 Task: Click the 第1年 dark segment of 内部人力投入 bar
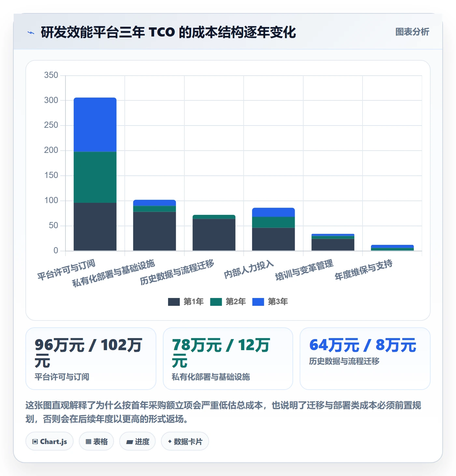click(x=273, y=239)
